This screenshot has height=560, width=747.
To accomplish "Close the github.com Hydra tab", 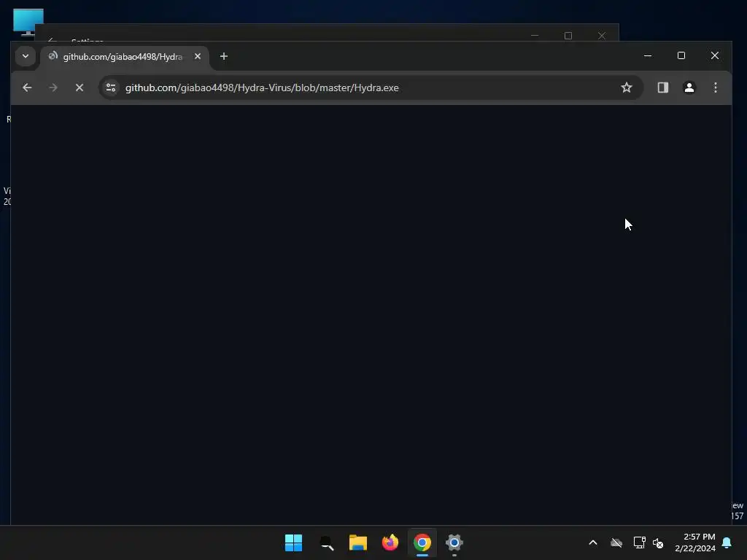I will 198,56.
